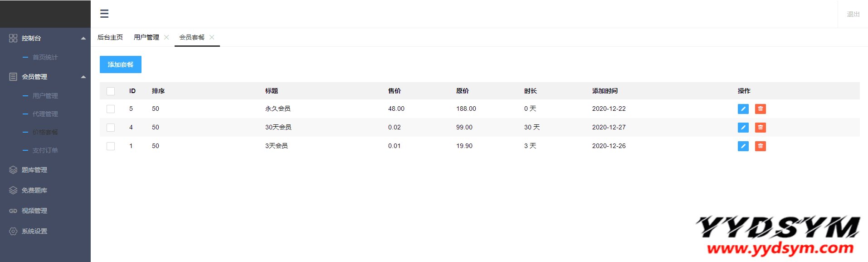This screenshot has width=868, height=262.
Task: Check the 30天会员 row checkbox
Action: coord(111,128)
